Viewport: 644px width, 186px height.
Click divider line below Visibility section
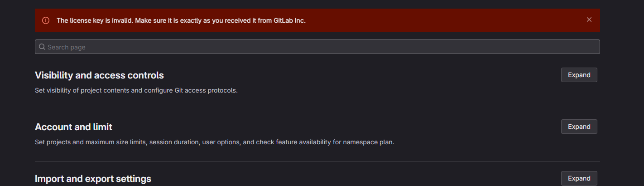click(317, 110)
